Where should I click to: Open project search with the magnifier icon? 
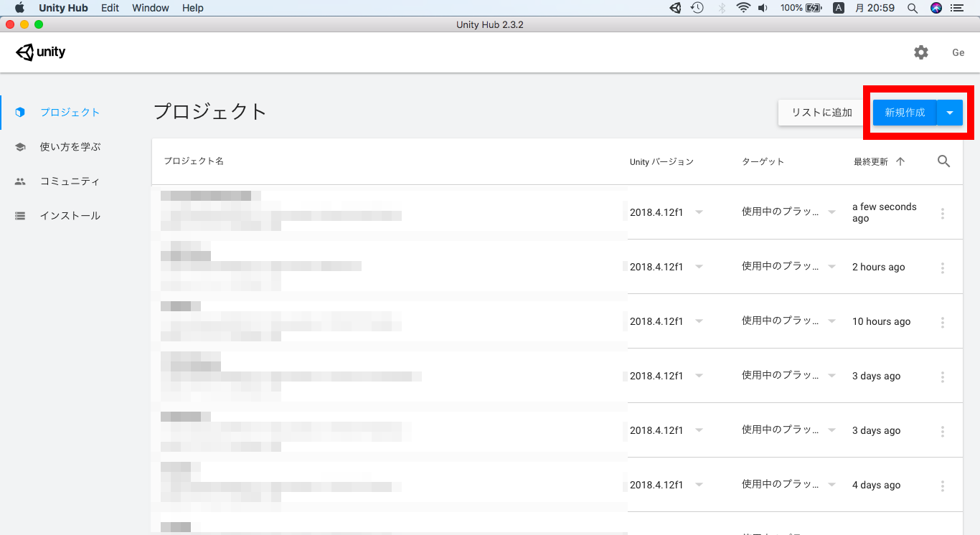944,161
